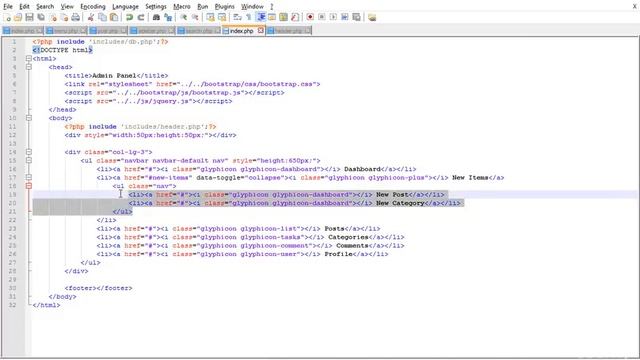Save all open files using the Save All icon
Screen dimensions: 640x360
(41, 17)
